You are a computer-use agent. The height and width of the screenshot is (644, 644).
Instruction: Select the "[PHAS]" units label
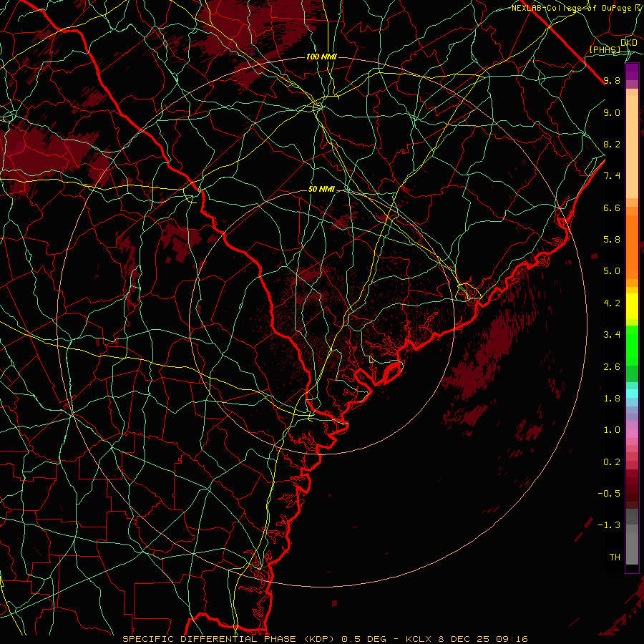coord(605,49)
